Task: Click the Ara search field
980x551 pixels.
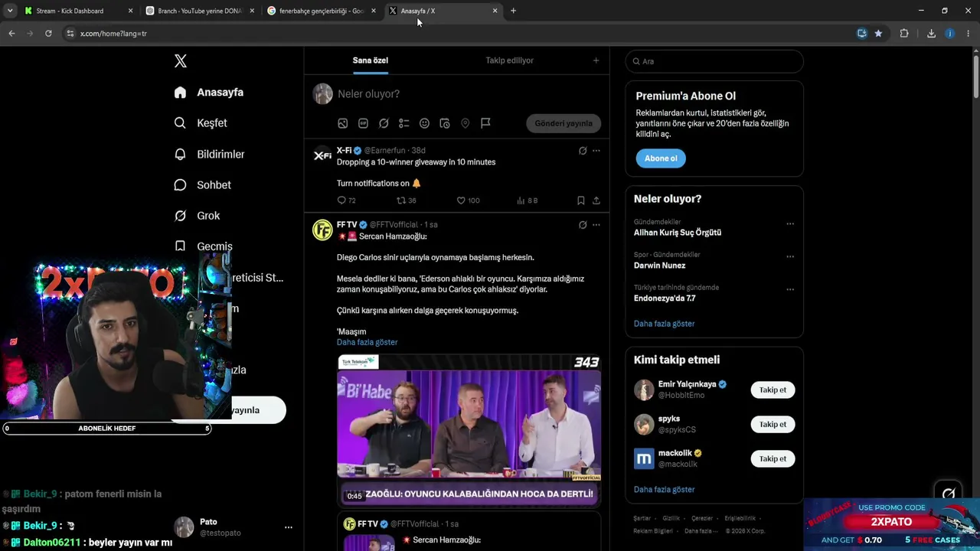Action: pyautogui.click(x=714, y=61)
